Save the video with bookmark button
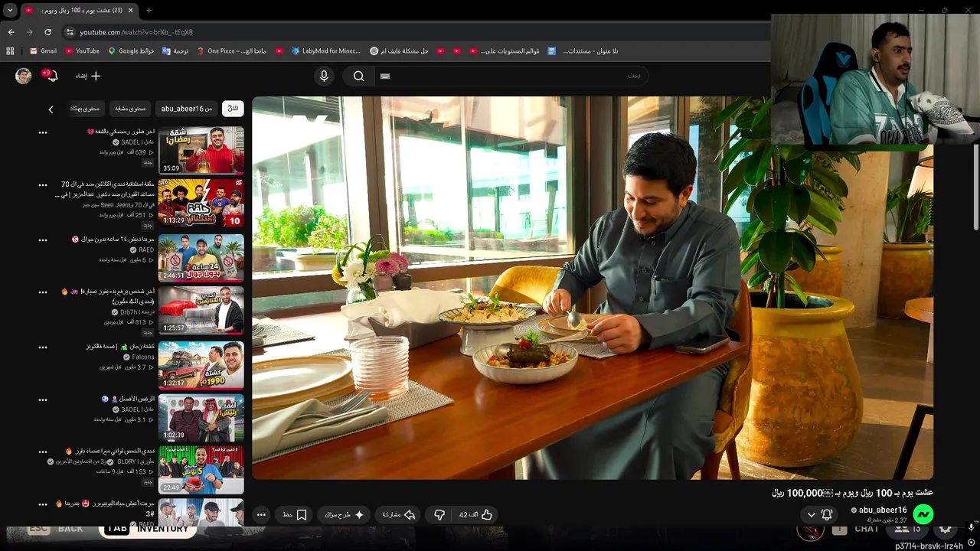Viewport: 980px width, 551px height. pos(295,515)
